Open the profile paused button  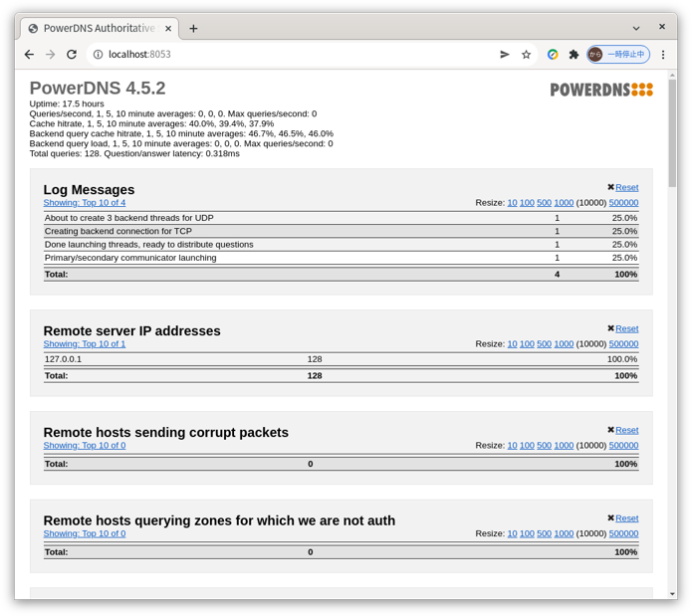click(618, 55)
